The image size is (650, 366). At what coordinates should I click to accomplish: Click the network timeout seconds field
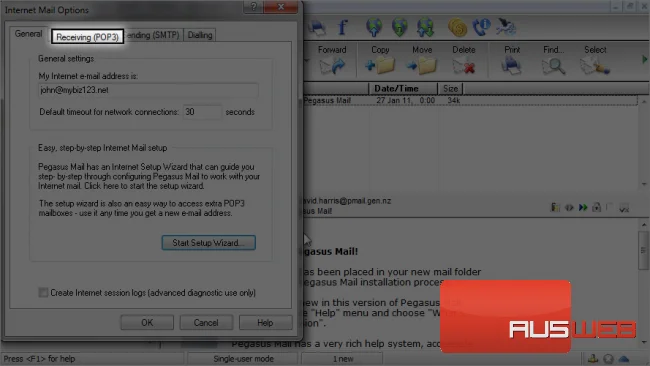tap(202, 112)
